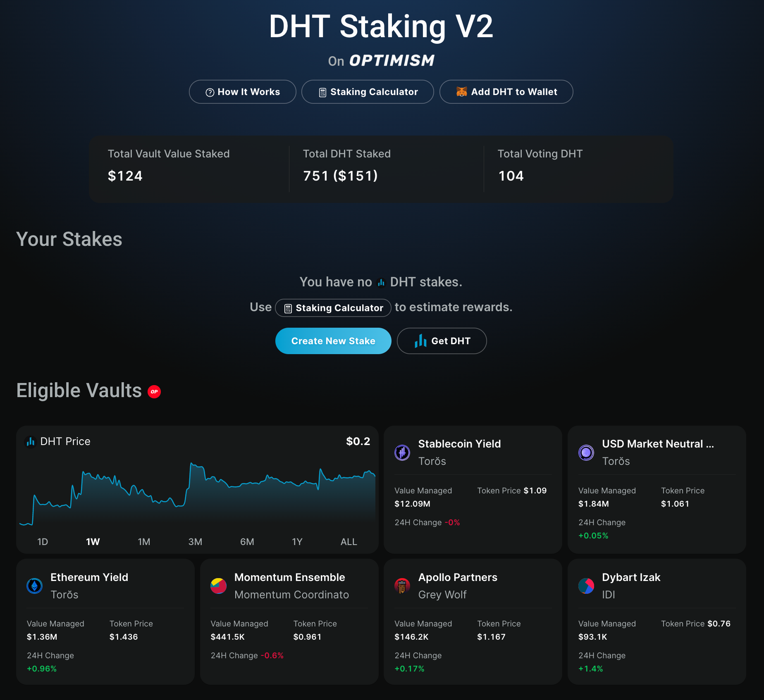Click the DHT bars icon in Get DHT

pyautogui.click(x=420, y=341)
